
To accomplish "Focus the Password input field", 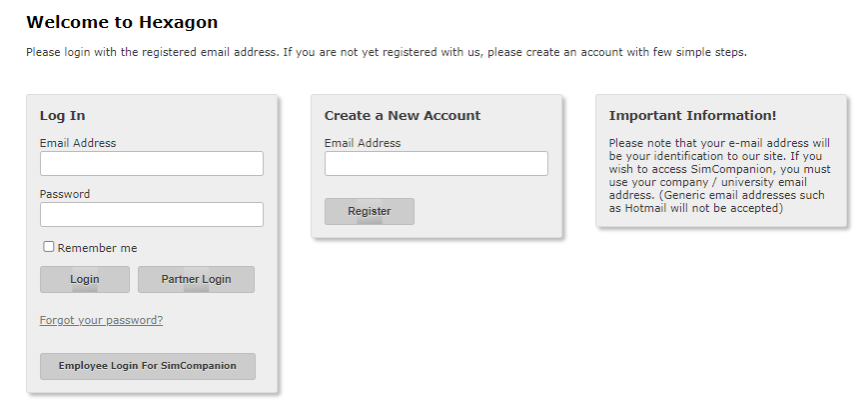I will [151, 215].
